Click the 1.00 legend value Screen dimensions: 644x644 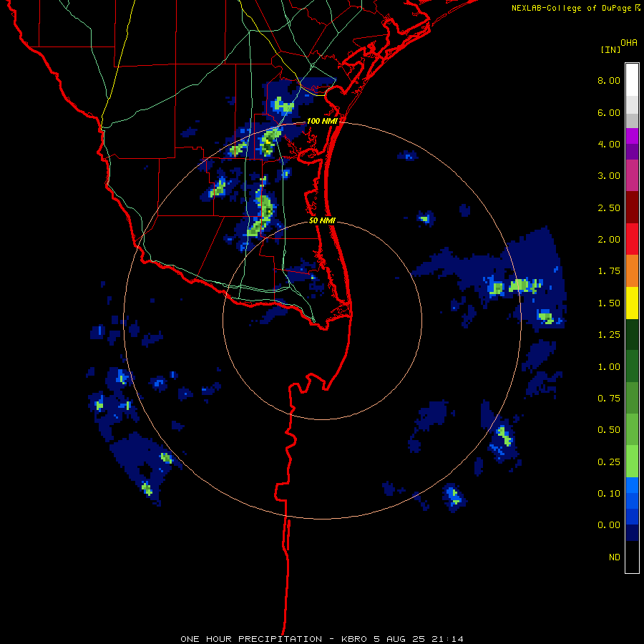tap(609, 367)
